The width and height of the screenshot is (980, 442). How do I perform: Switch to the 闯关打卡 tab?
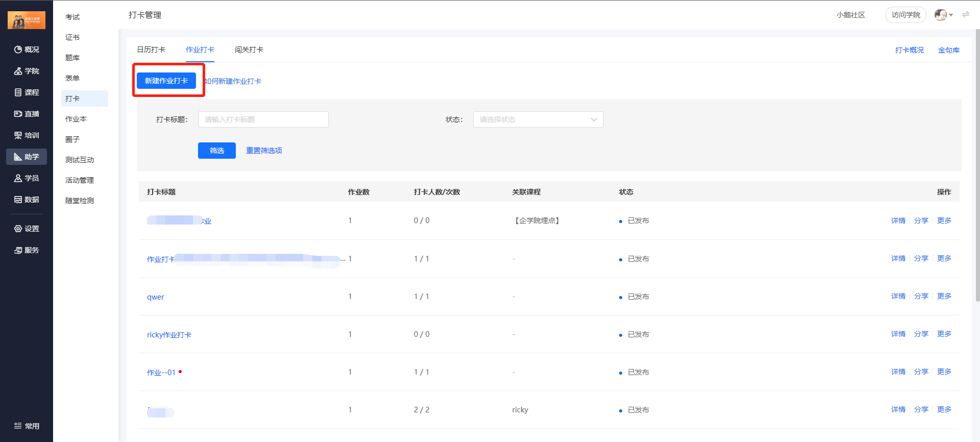(x=249, y=50)
